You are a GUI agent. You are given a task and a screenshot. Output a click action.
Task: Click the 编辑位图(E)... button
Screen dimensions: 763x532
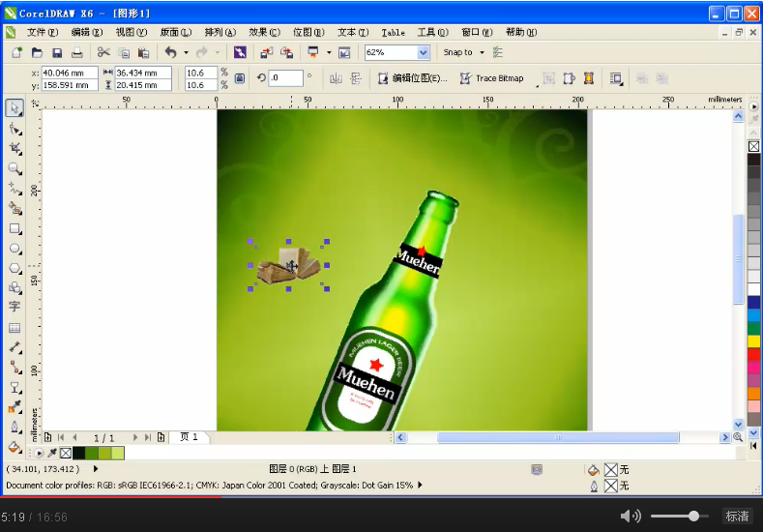[x=413, y=78]
